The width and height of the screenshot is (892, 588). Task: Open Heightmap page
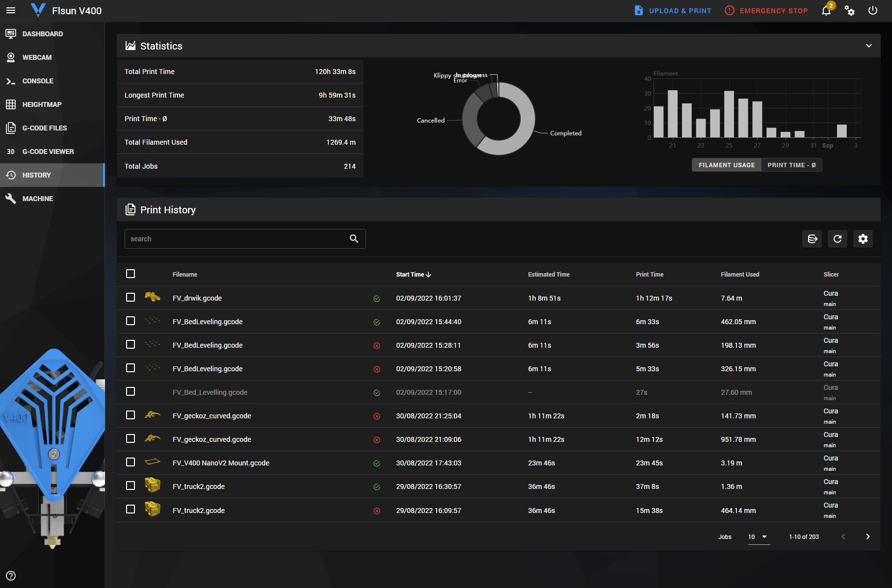click(52, 104)
